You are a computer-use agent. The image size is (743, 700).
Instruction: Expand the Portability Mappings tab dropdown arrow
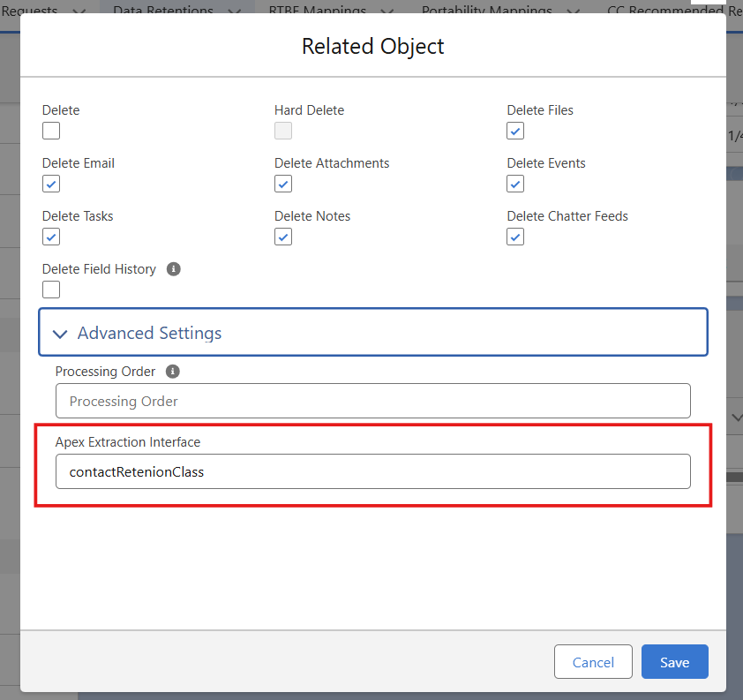click(x=573, y=11)
